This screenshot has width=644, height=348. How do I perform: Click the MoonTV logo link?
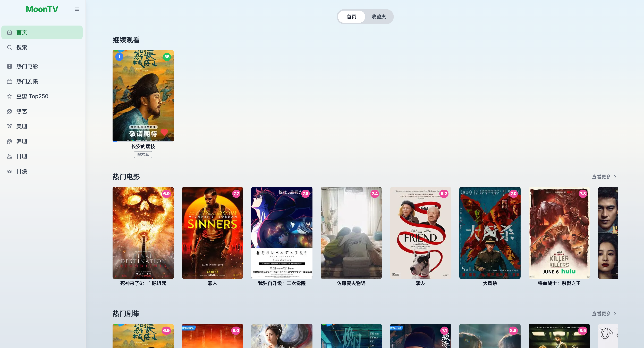pos(42,9)
